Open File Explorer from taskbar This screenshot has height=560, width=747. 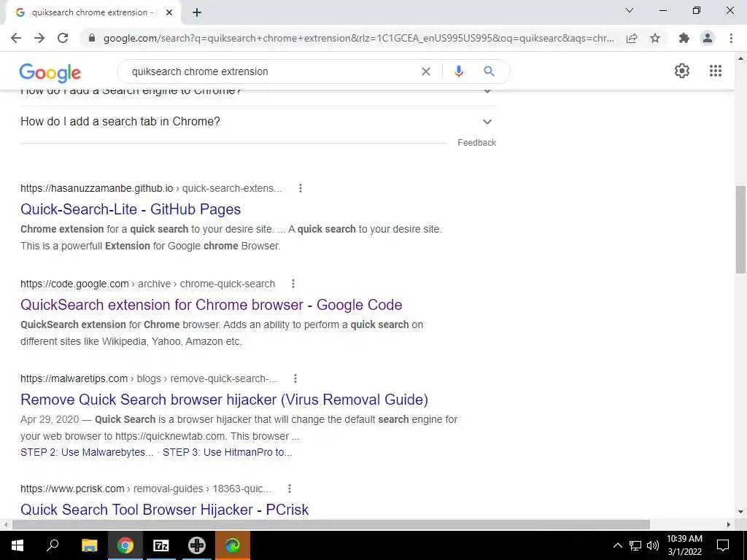[89, 545]
